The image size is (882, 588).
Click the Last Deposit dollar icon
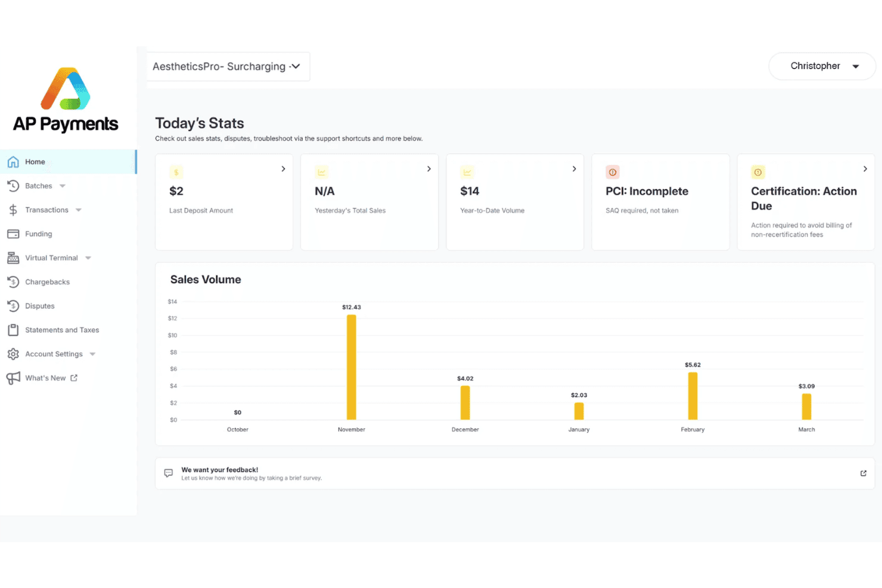pos(176,172)
